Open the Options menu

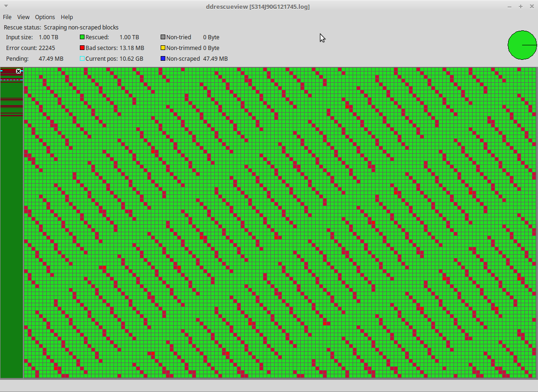click(x=45, y=17)
